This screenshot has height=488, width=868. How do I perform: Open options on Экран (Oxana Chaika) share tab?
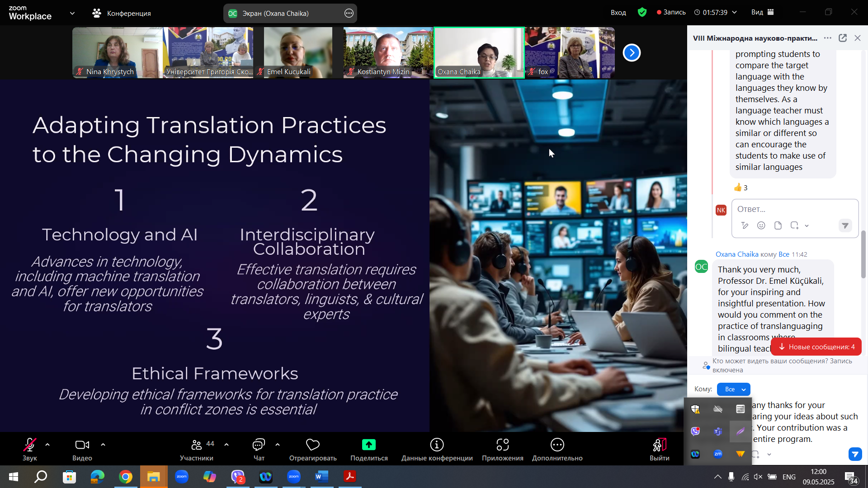coord(349,13)
